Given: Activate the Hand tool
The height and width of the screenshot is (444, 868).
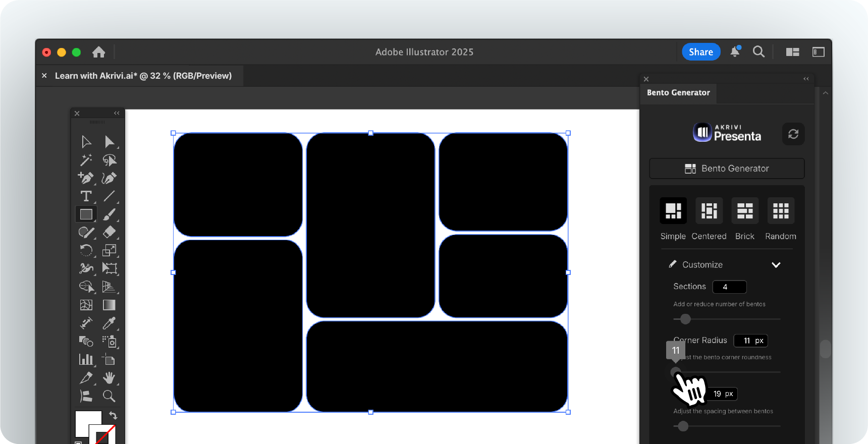Looking at the screenshot, I should tap(109, 377).
